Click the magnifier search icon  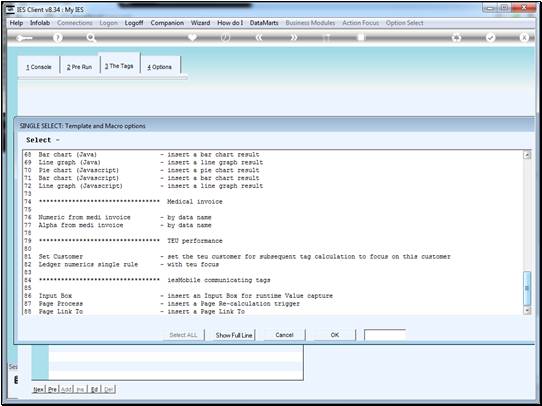point(91,38)
